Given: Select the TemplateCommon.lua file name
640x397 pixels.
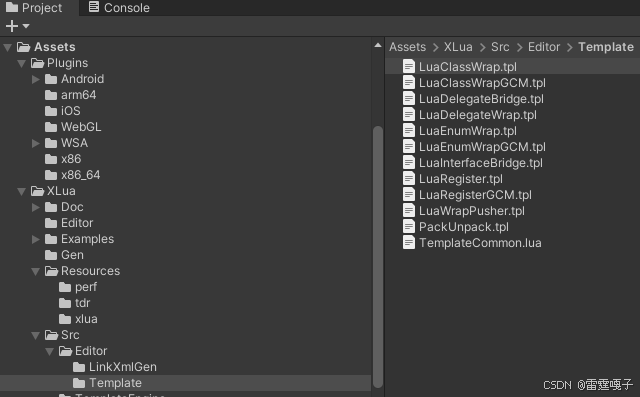Looking at the screenshot, I should (480, 243).
